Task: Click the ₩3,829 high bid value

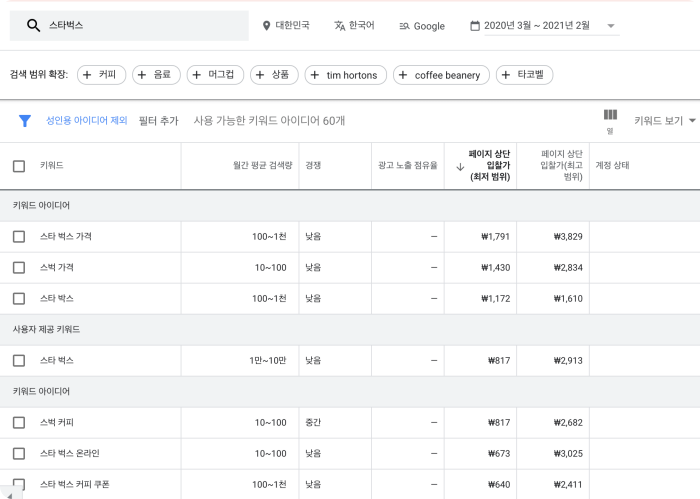Action: point(568,237)
